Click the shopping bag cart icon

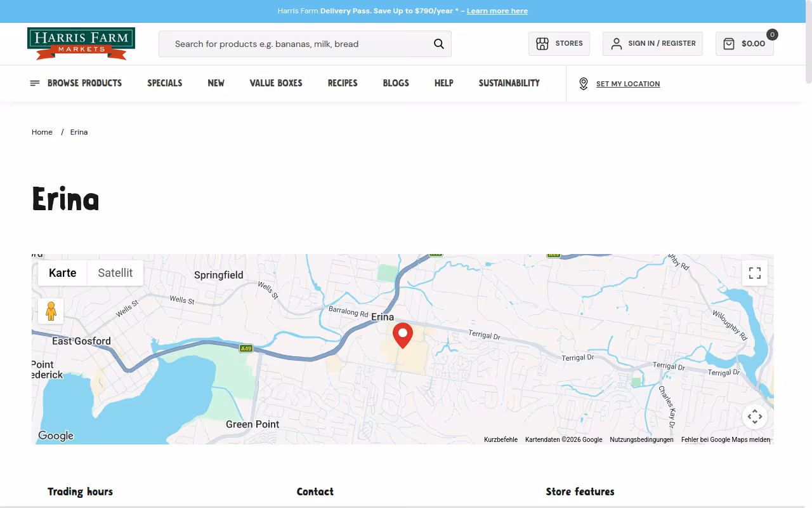coord(729,44)
